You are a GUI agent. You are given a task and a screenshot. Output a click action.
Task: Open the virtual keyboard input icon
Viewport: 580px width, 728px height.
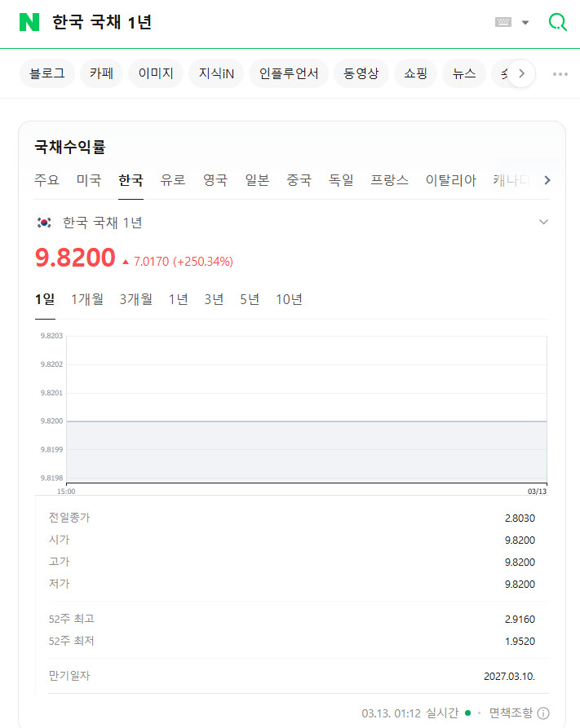(503, 22)
